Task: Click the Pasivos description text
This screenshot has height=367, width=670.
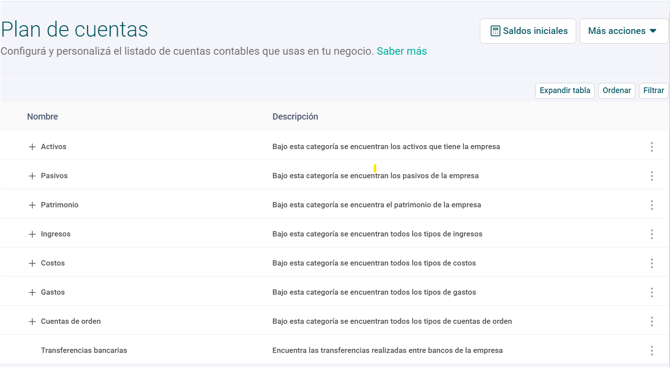Action: (376, 176)
